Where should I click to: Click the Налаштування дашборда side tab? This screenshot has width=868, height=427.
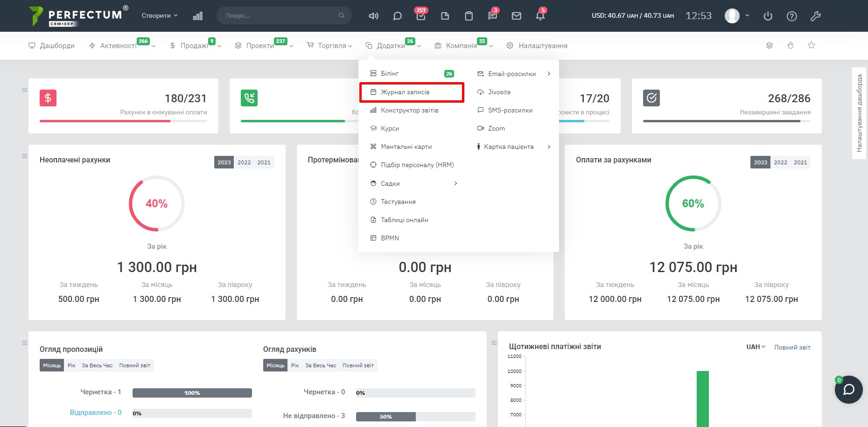click(x=859, y=113)
